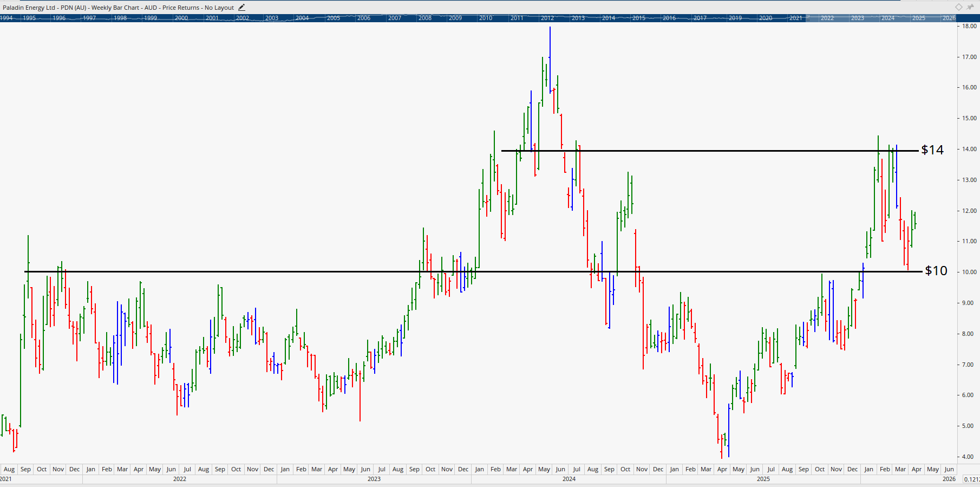Click the left handle of the timeline range selector
980x487 pixels.
click(x=807, y=18)
